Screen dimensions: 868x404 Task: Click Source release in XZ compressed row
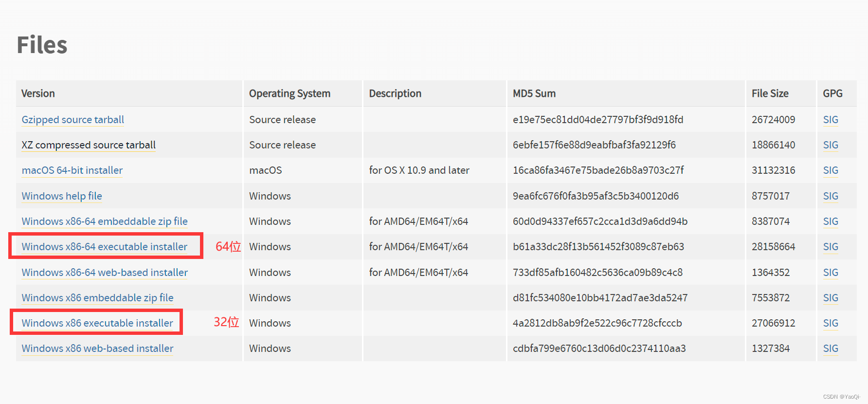pyautogui.click(x=282, y=145)
